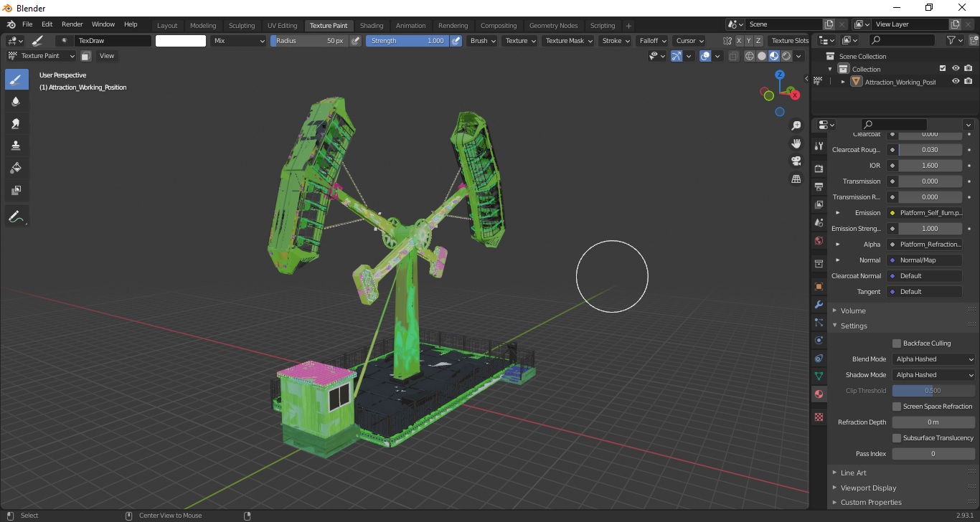Open the Physics properties tab
980x522 pixels.
819,340
